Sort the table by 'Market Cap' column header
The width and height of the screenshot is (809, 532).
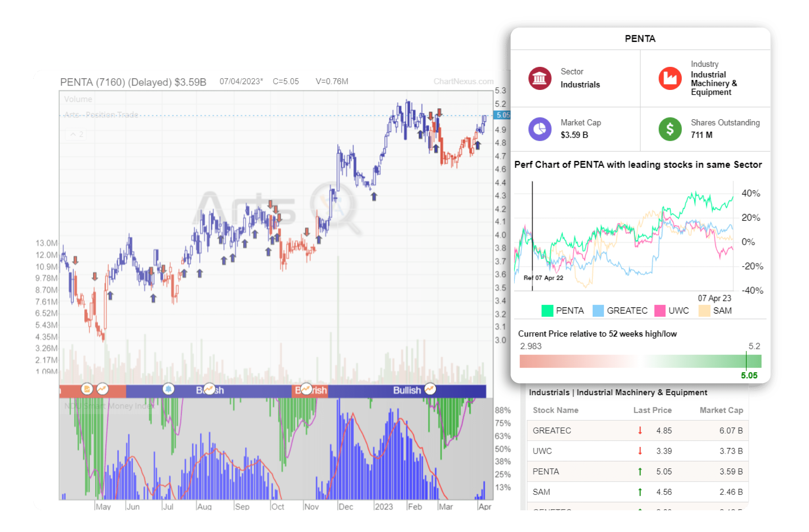point(721,410)
